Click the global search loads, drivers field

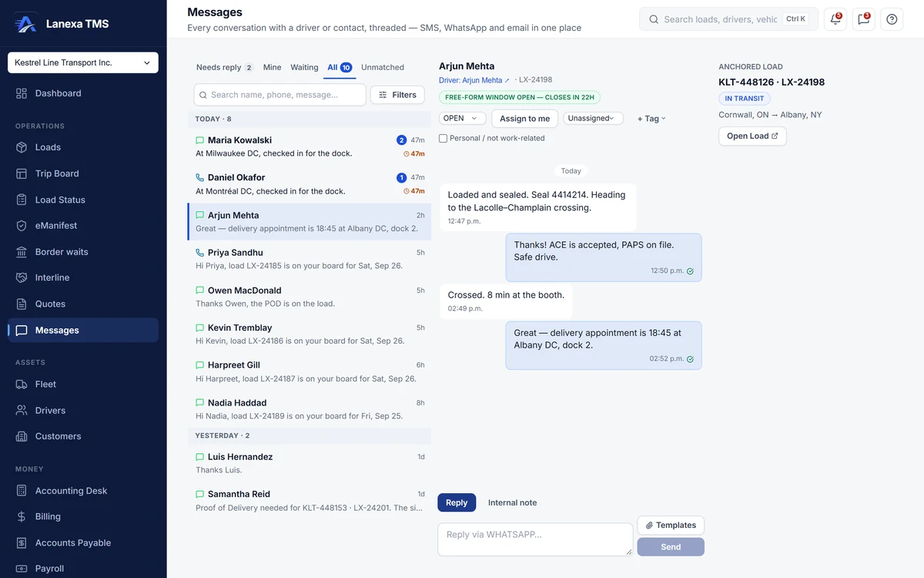click(728, 19)
